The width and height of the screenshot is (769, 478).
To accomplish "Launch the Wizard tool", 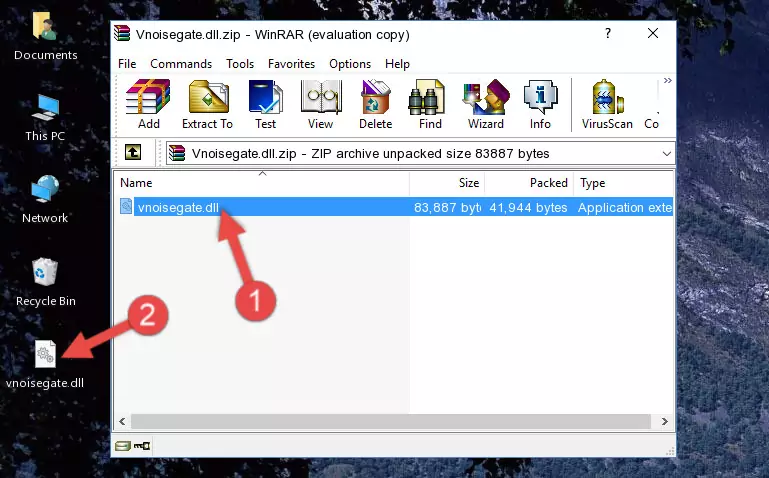I will [486, 104].
